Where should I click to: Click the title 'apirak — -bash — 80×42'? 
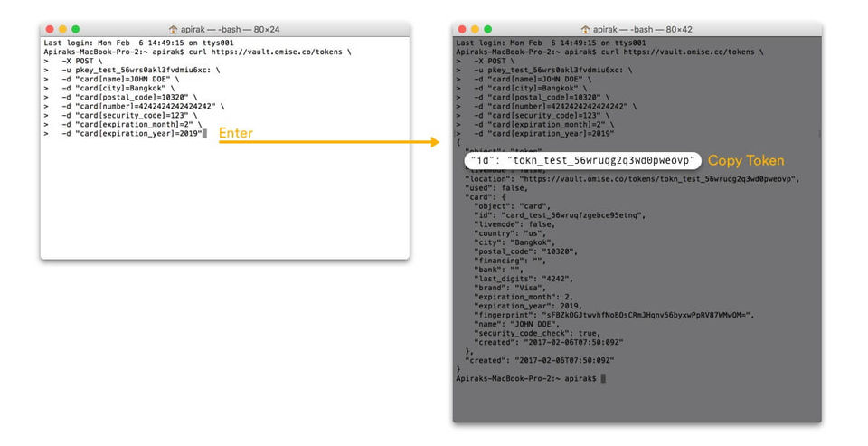point(642,29)
